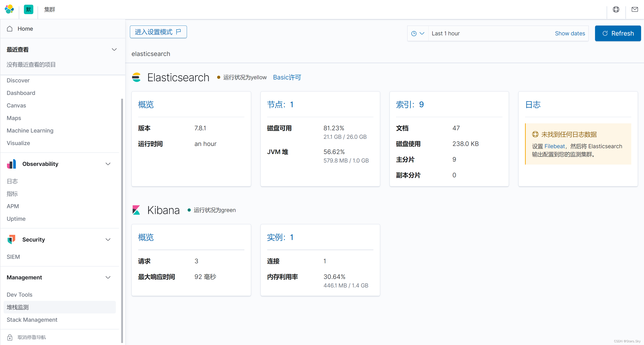Click the 运行状况为green status text
The width and height of the screenshot is (644, 345).
tap(214, 210)
